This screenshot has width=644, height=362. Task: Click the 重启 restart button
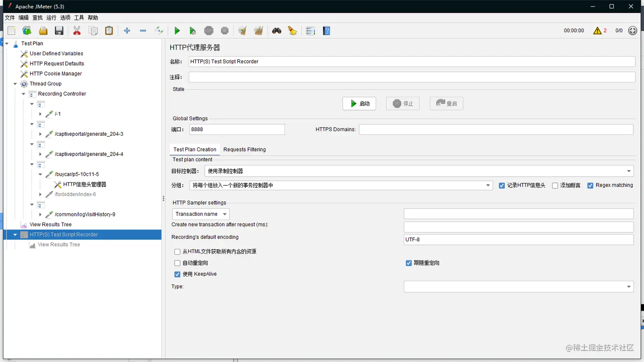(446, 103)
